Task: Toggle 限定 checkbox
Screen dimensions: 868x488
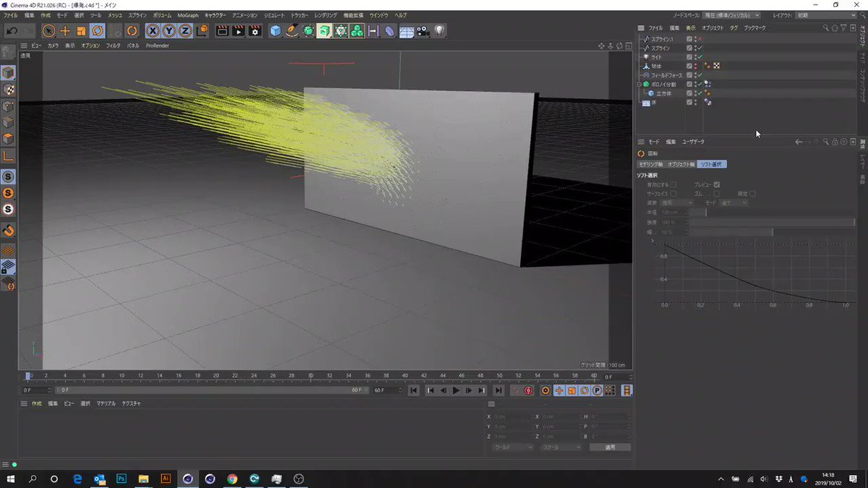Action: tap(752, 194)
